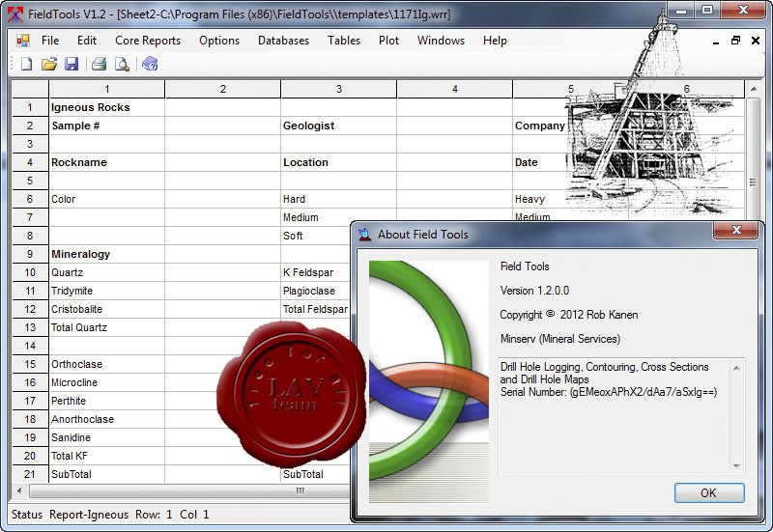The image size is (773, 532).
Task: Click the 'Anorthoclase' cell
Action: (107, 419)
